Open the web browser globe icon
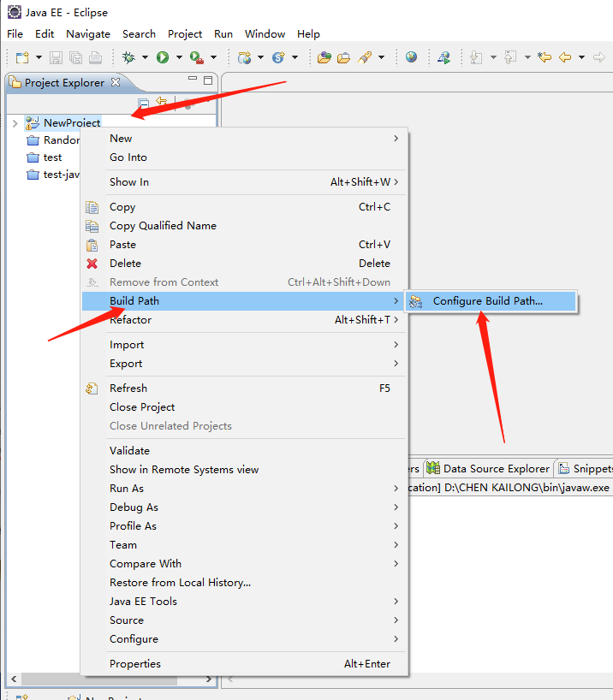The height and width of the screenshot is (700, 613). click(x=412, y=57)
